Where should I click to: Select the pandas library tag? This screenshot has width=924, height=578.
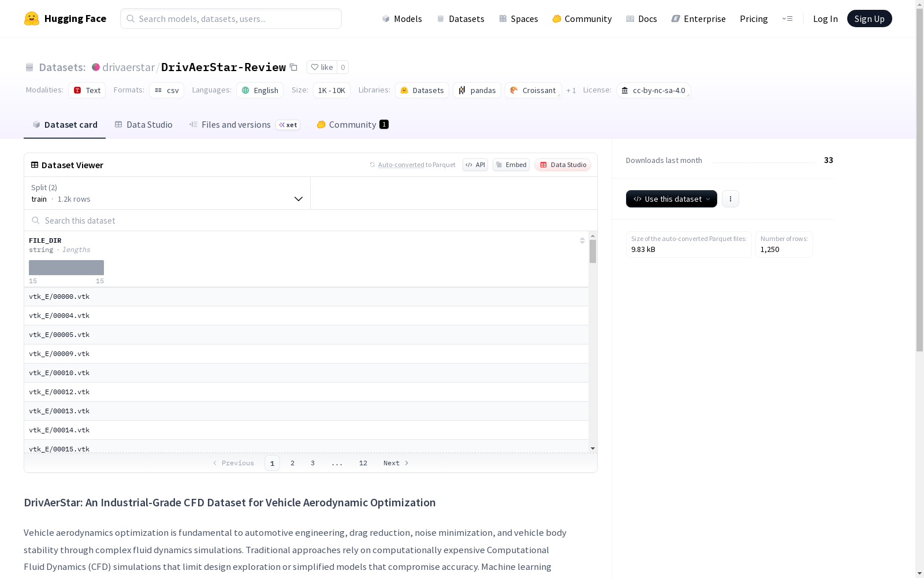point(477,90)
